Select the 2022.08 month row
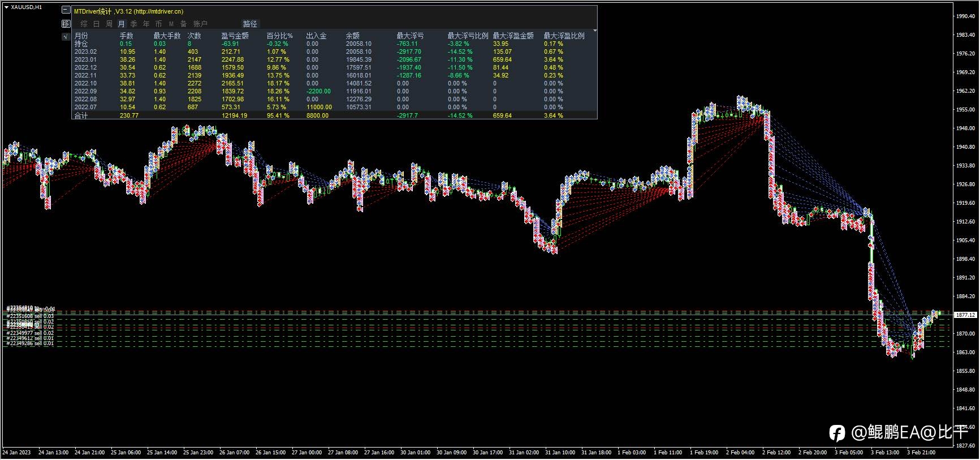This screenshot has height=460, width=980. pos(334,99)
